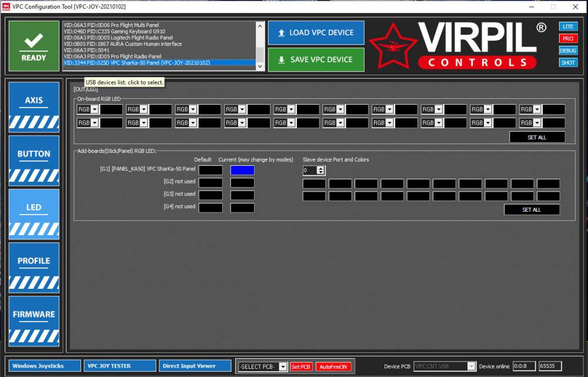Click the blue current color swatch for G1
The height and width of the screenshot is (377, 588).
[242, 170]
